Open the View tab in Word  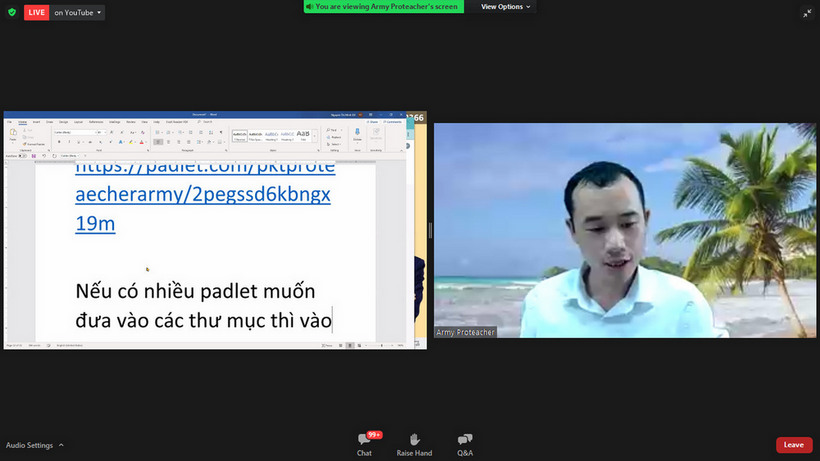pyautogui.click(x=144, y=122)
